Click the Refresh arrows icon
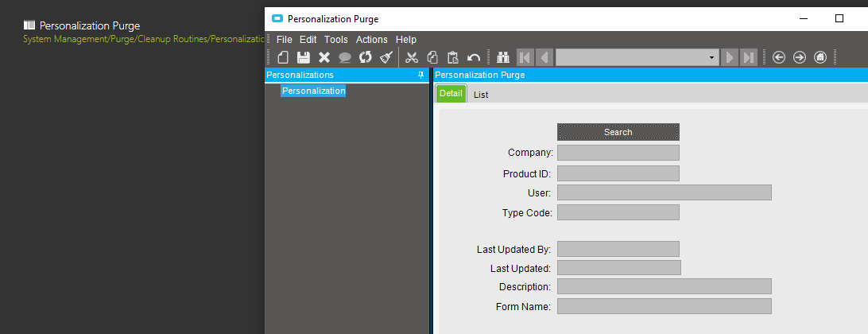868x334 pixels. click(x=366, y=57)
